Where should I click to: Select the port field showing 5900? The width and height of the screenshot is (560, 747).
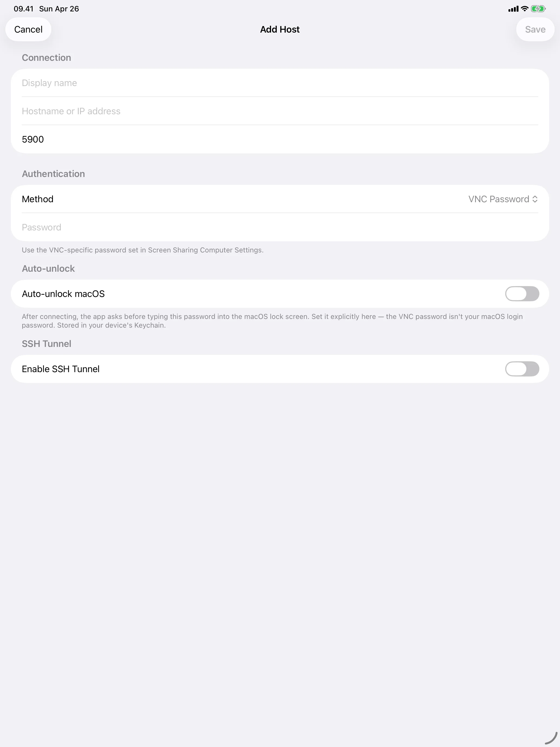tap(270, 139)
